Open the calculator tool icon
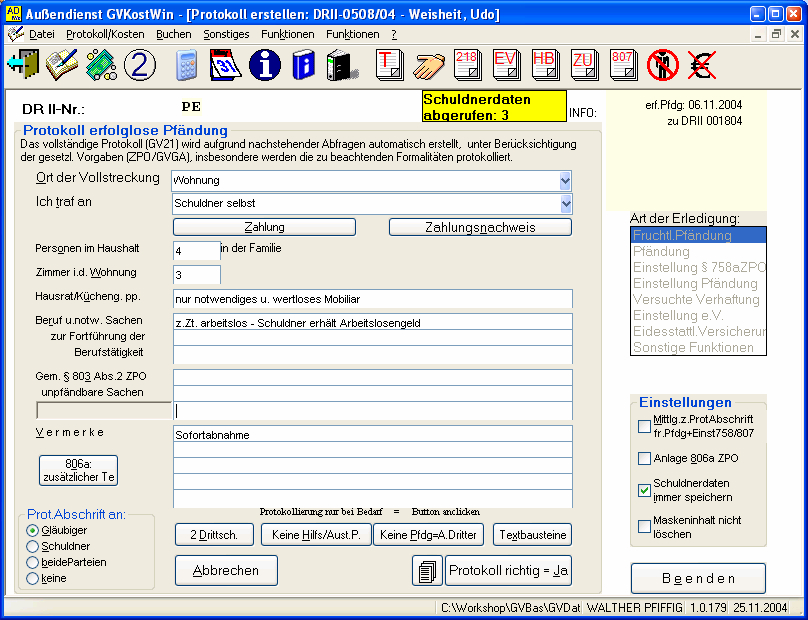 pos(186,65)
